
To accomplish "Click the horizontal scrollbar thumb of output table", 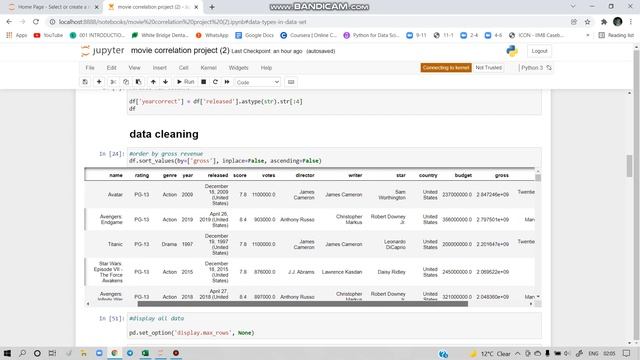I will point(302,304).
